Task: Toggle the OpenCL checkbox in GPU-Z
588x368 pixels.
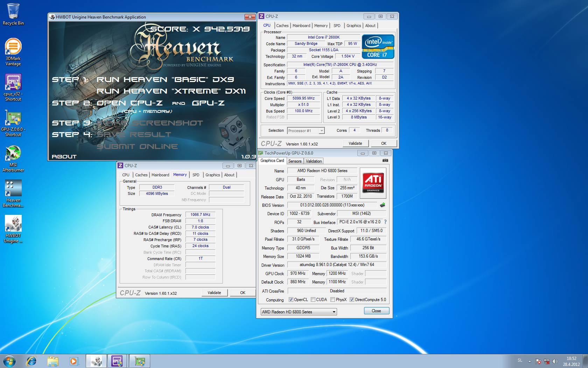Action: click(x=290, y=300)
